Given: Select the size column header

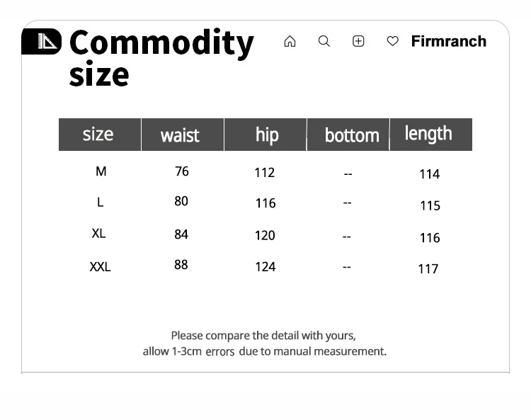Looking at the screenshot, I should pyautogui.click(x=98, y=135).
